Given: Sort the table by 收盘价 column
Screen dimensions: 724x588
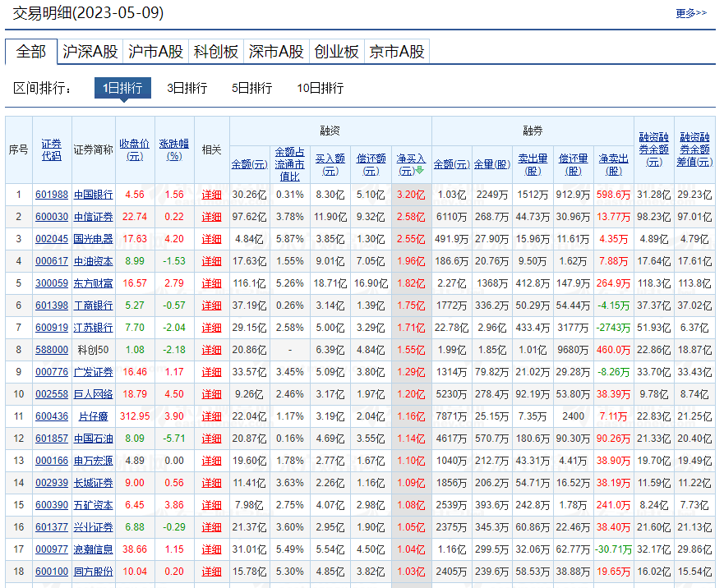Looking at the screenshot, I should point(134,149).
